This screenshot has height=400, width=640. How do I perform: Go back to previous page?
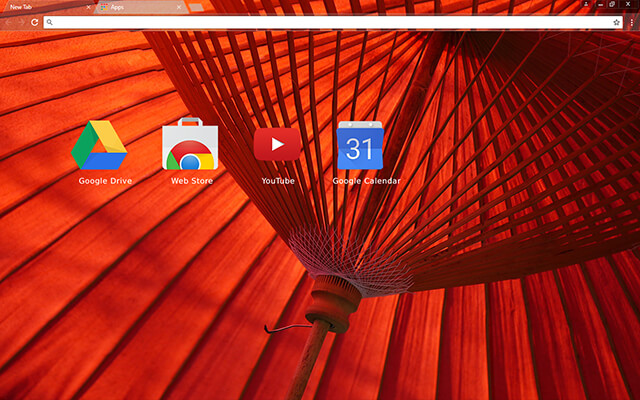(8, 22)
